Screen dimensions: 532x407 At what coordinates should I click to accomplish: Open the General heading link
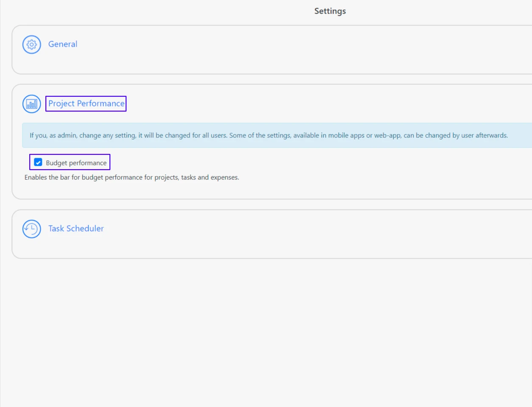point(63,44)
